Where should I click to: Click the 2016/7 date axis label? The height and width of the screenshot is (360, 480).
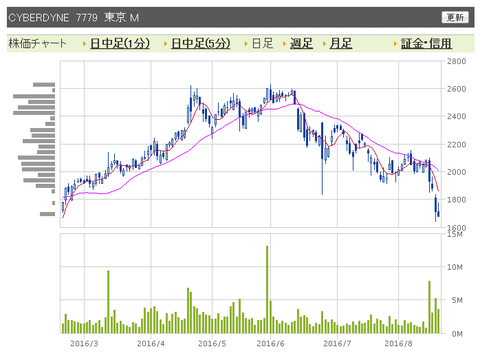click(337, 343)
